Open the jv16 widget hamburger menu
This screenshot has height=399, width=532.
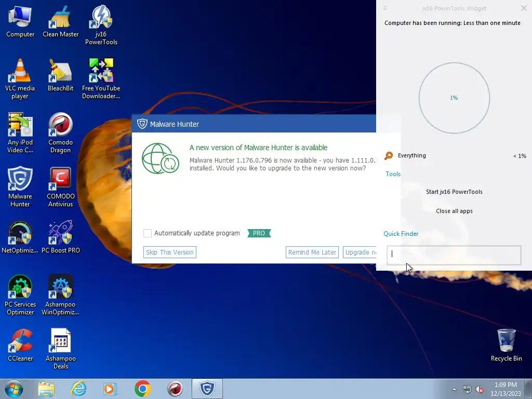click(x=385, y=8)
